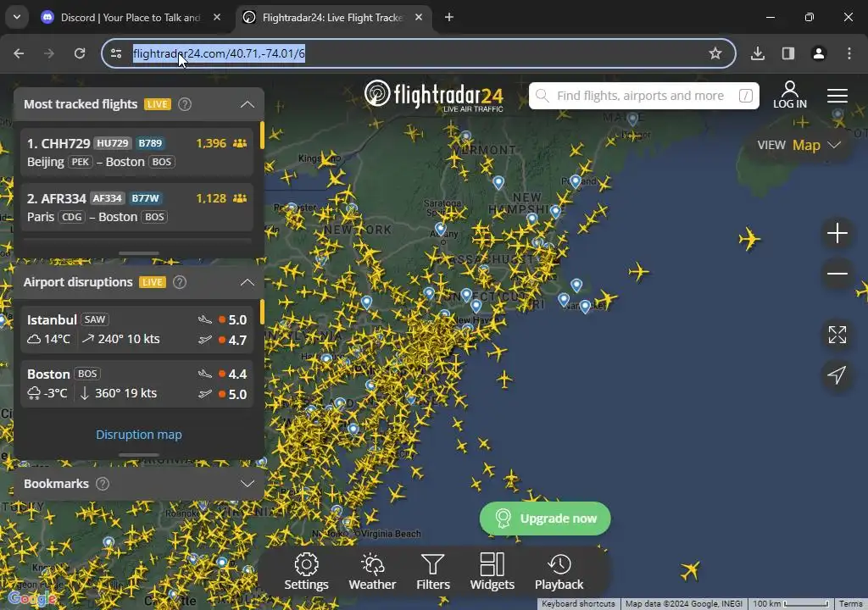View site information icon in address bar
868x610 pixels.
click(x=116, y=53)
